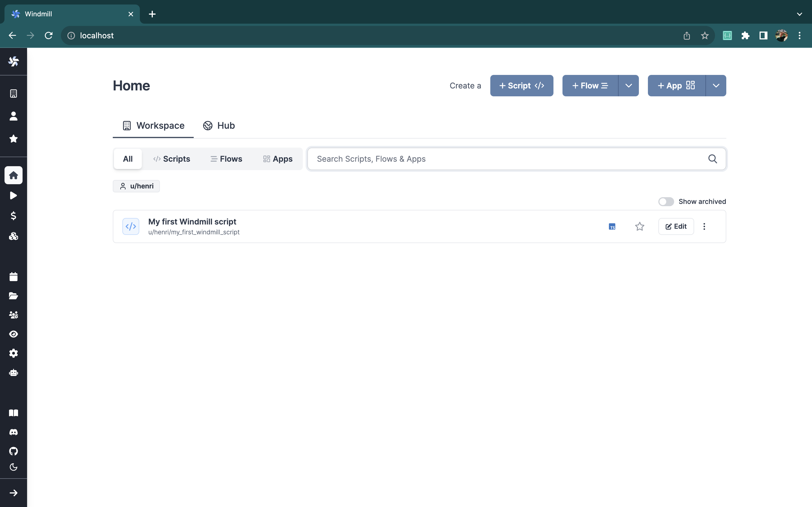Image resolution: width=812 pixels, height=507 pixels.
Task: Open more options for Windmill script
Action: [704, 226]
